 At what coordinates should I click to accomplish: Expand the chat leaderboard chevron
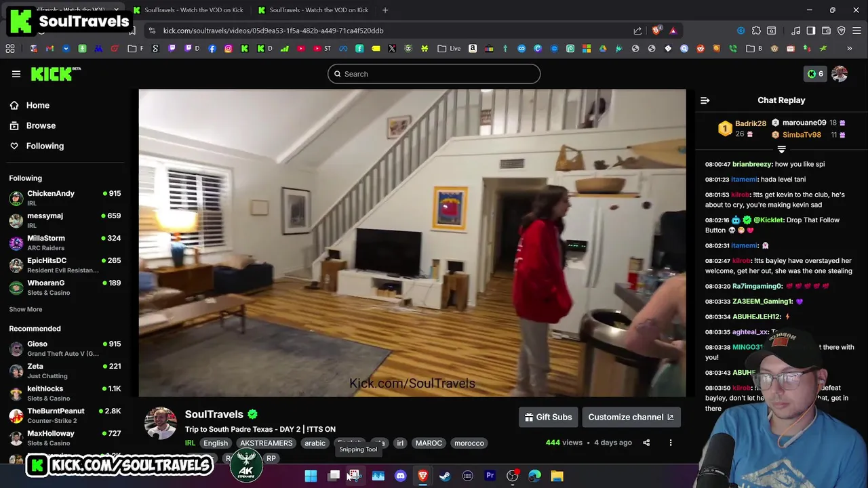[x=781, y=149]
